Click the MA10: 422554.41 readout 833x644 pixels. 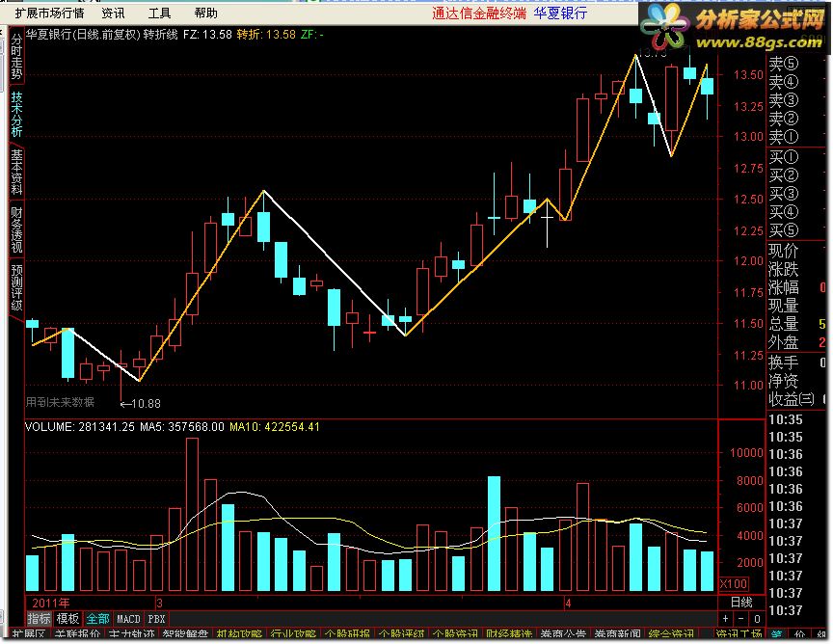tap(275, 427)
